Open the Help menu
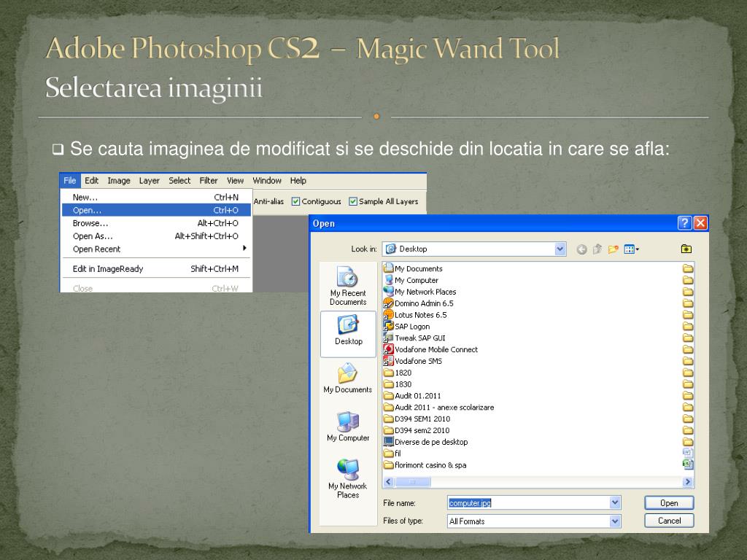Image resolution: width=747 pixels, height=560 pixels. coord(298,181)
